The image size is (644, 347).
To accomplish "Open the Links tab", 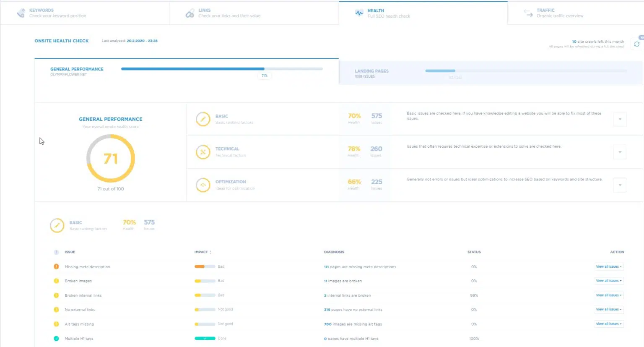I will (254, 13).
